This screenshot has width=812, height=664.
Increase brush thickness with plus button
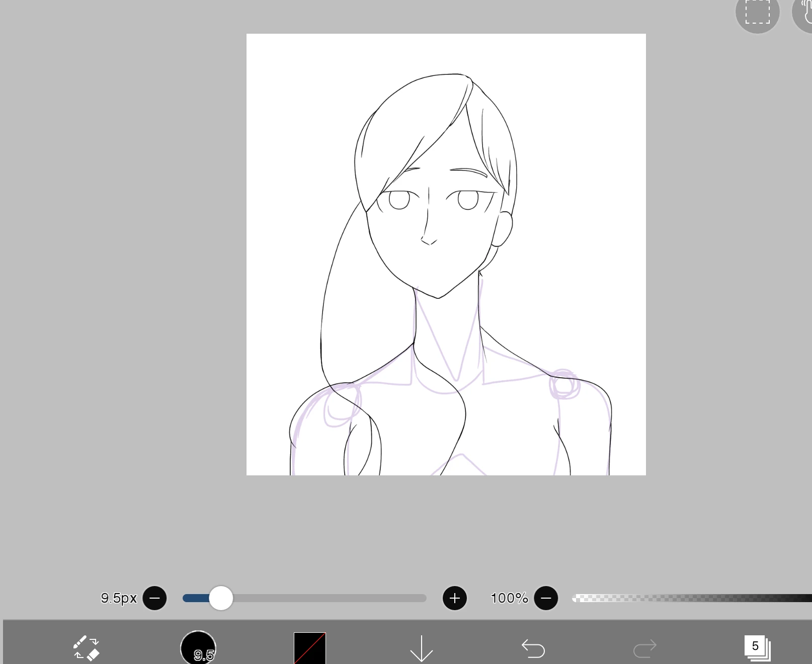click(x=455, y=598)
